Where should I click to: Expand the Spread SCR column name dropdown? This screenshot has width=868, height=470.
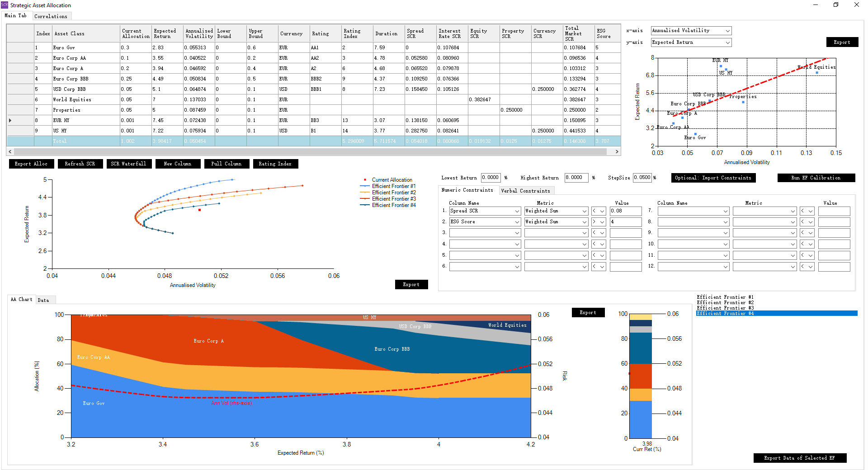(x=517, y=211)
